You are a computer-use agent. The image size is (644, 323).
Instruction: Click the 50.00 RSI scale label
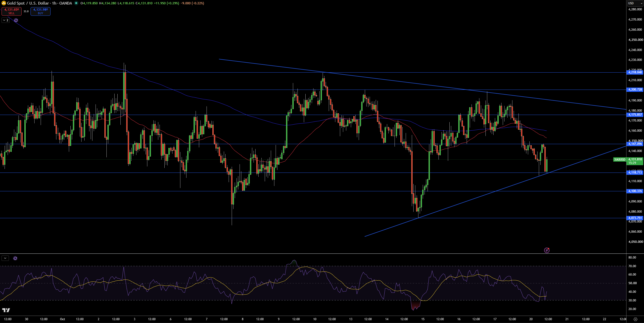pos(632,283)
